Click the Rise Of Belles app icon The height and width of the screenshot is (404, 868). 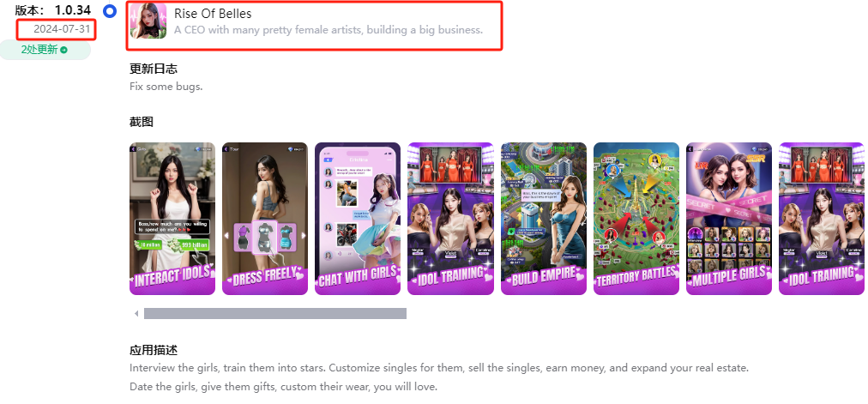(148, 21)
